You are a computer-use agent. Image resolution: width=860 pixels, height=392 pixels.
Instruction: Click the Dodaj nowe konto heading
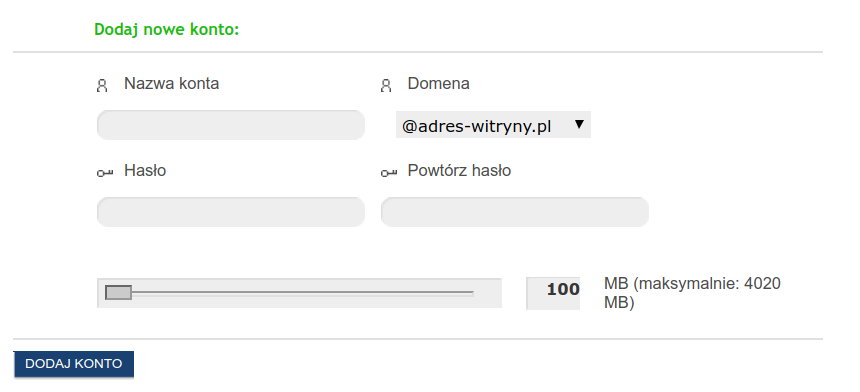[x=167, y=30]
